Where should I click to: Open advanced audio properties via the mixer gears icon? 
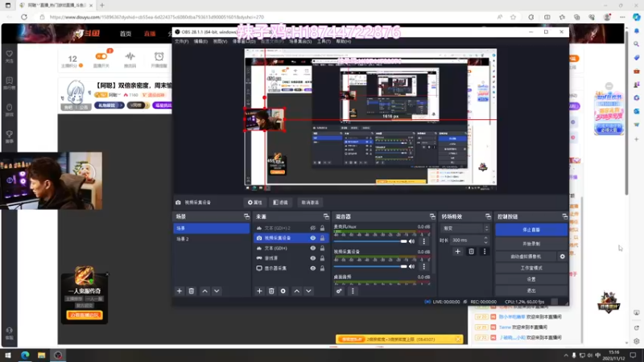click(x=339, y=291)
